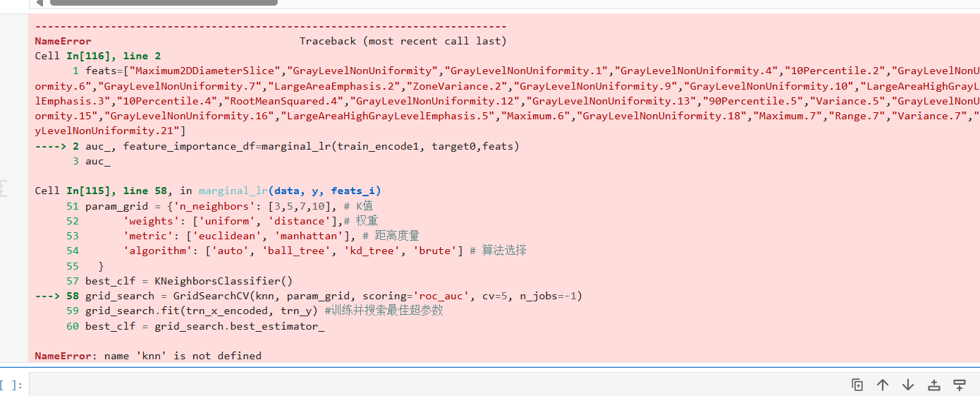This screenshot has width=980, height=396.
Task: Click the 'auc_' text on line 3
Action: pos(98,161)
